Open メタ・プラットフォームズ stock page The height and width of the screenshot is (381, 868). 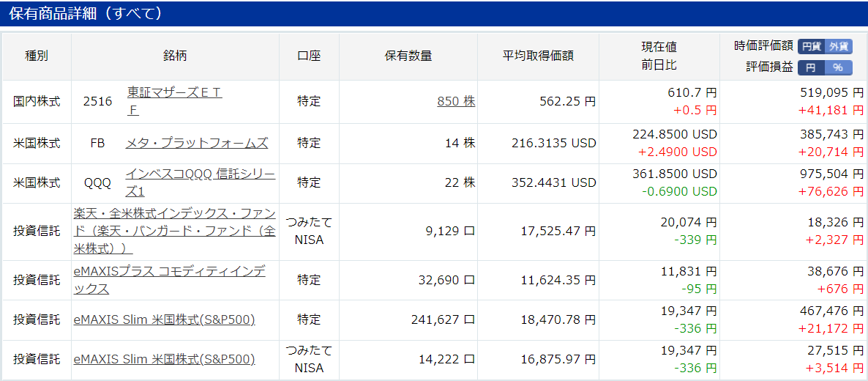pyautogui.click(x=197, y=143)
